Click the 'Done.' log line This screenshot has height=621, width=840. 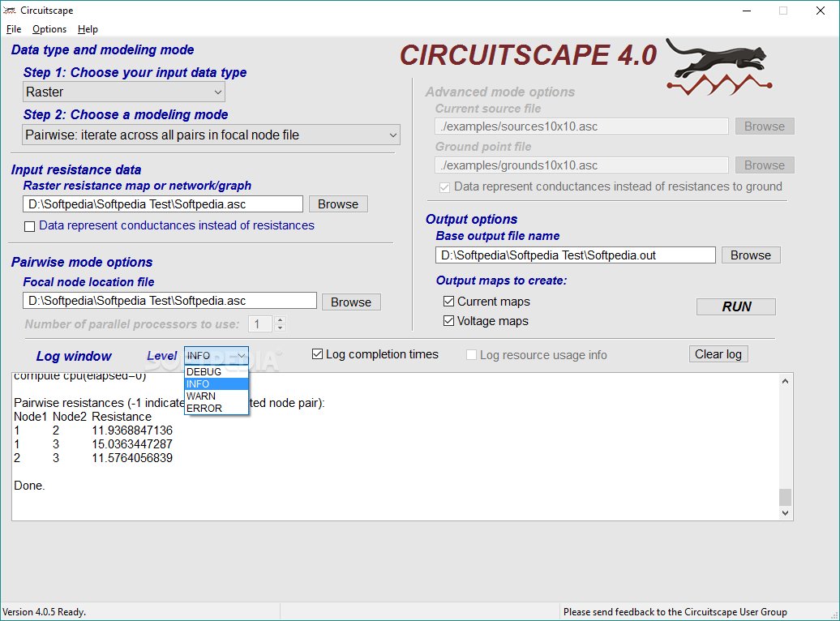(x=29, y=486)
